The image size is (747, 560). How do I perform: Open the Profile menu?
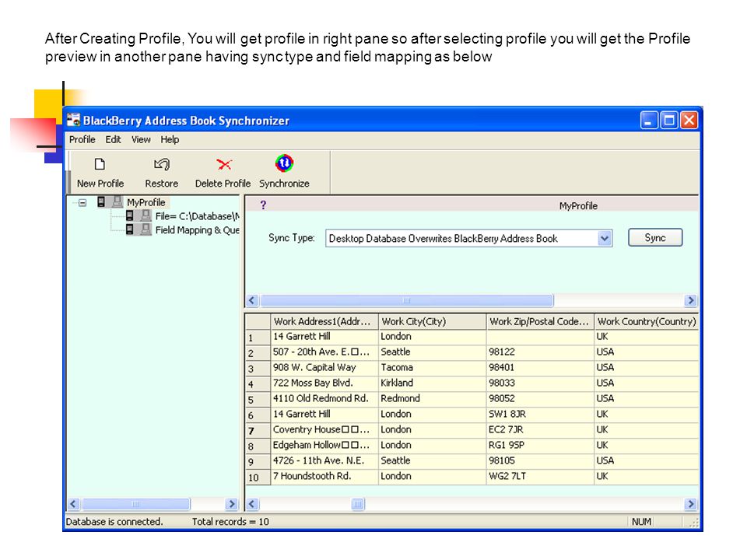coord(82,139)
